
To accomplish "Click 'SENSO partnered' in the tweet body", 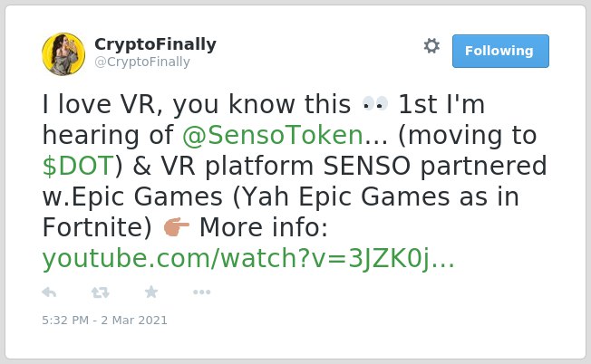I will [x=435, y=166].
